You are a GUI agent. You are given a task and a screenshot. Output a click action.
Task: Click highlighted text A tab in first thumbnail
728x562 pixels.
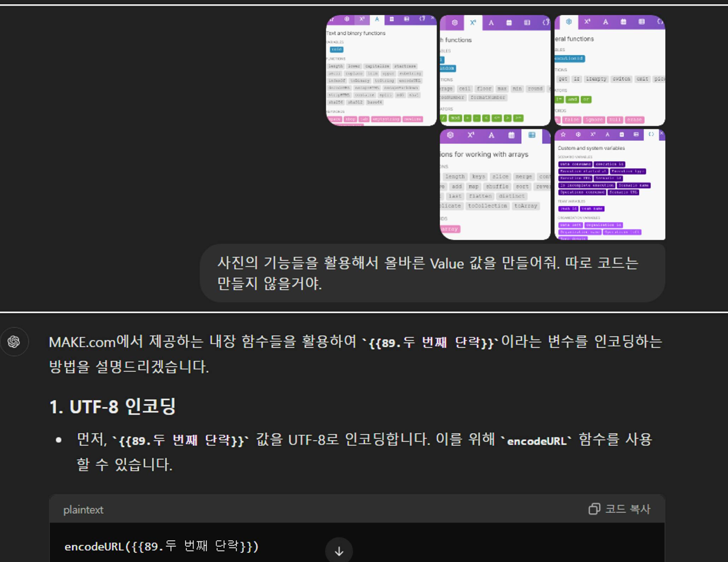point(377,19)
